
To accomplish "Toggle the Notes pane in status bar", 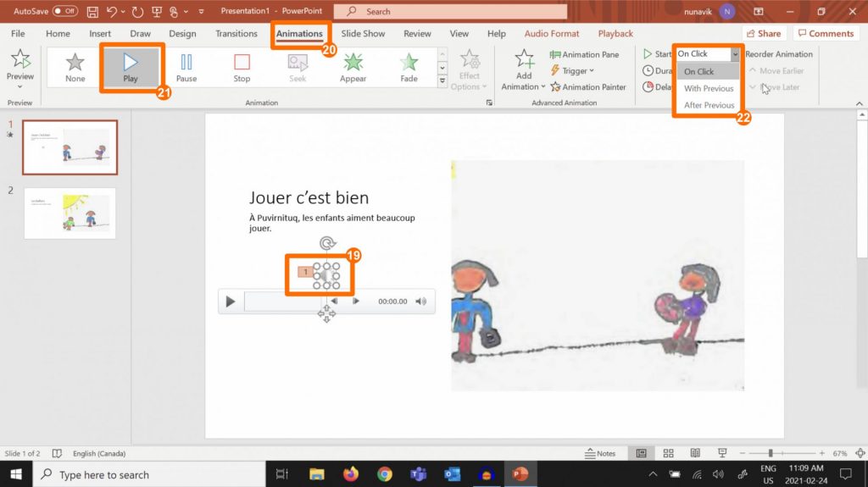I will coord(600,453).
